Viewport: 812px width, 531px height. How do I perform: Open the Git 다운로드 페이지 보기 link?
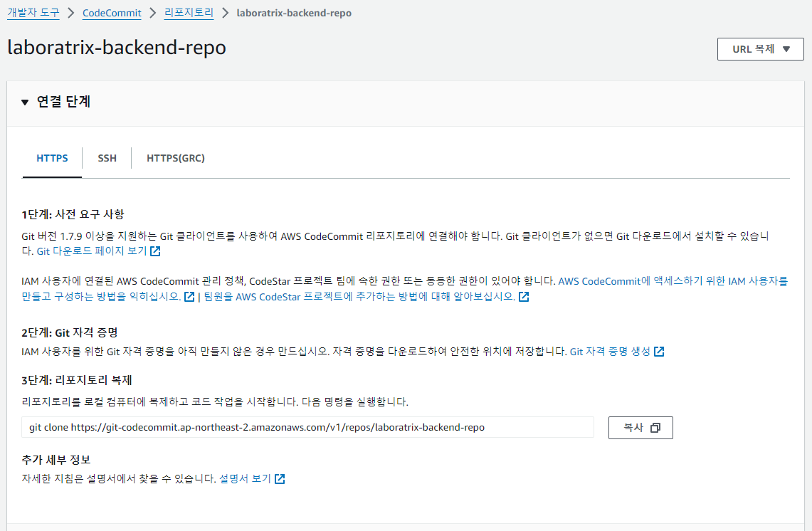[x=92, y=251]
